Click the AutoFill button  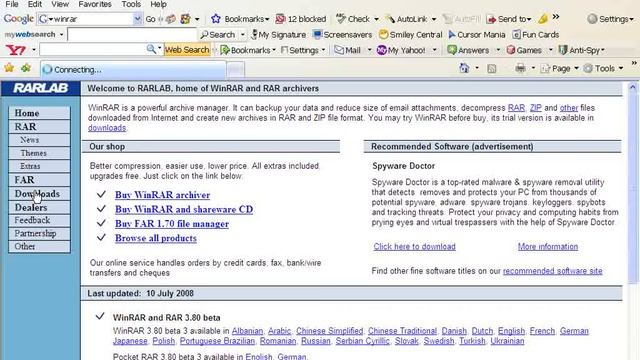[462, 19]
